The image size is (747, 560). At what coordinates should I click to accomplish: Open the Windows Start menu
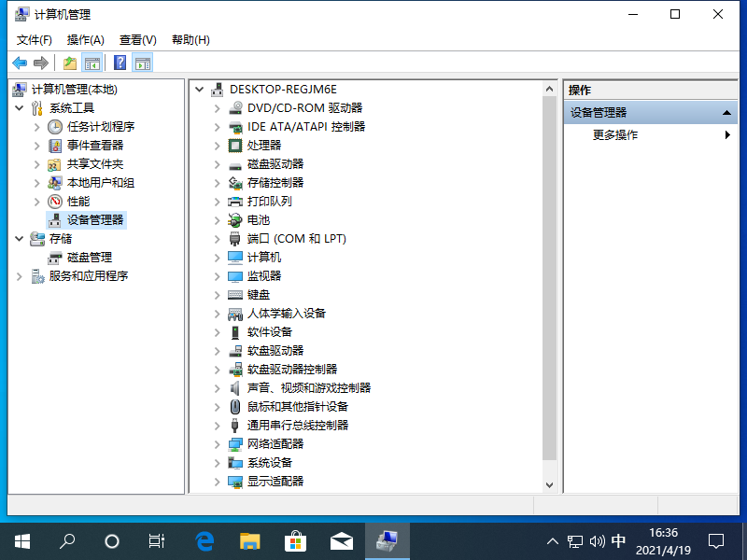click(21, 541)
